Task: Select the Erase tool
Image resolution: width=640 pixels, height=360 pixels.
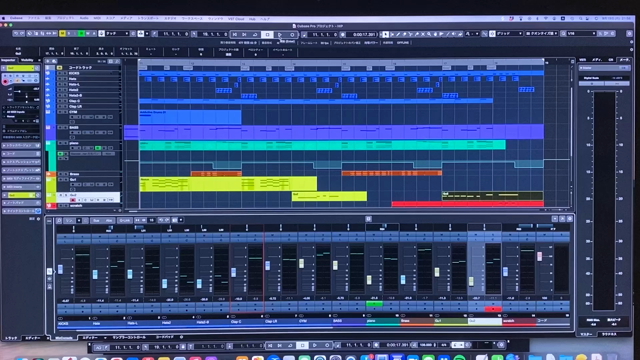Action: point(404,34)
